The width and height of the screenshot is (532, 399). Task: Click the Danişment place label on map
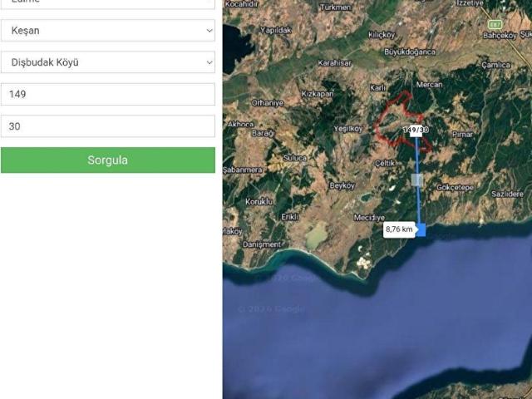pos(262,244)
